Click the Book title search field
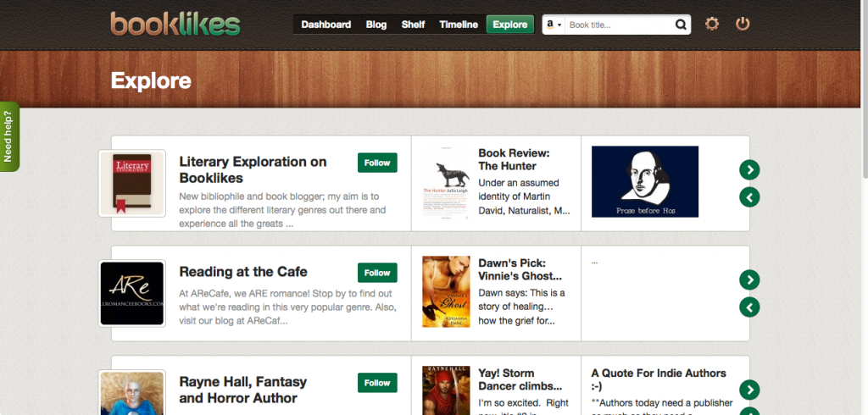 click(619, 25)
